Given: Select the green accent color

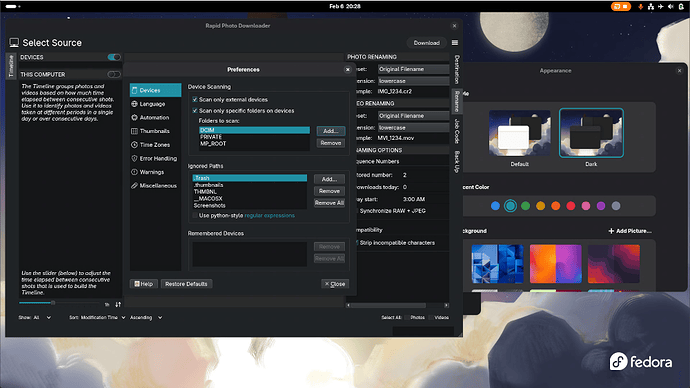Looking at the screenshot, I should 525,206.
